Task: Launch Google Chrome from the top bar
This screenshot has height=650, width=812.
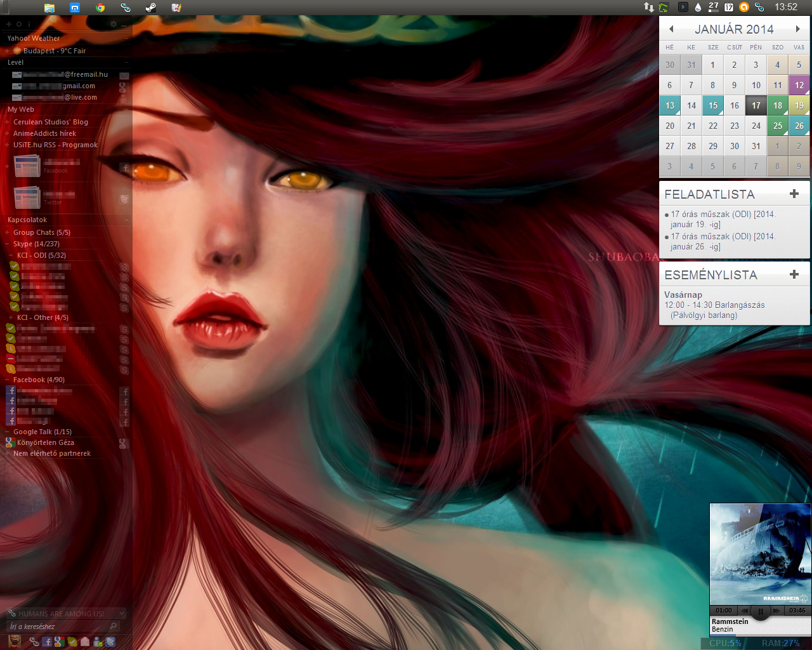Action: pyautogui.click(x=100, y=8)
